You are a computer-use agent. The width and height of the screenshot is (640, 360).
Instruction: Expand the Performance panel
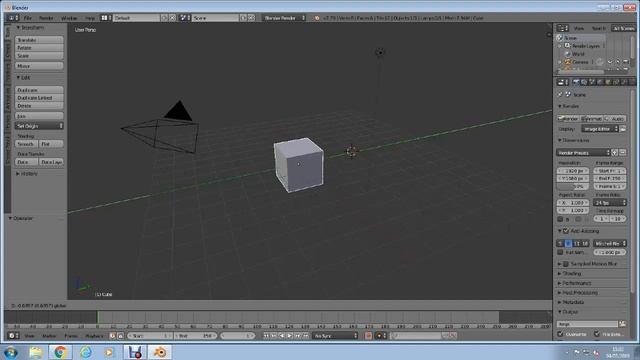click(x=575, y=283)
